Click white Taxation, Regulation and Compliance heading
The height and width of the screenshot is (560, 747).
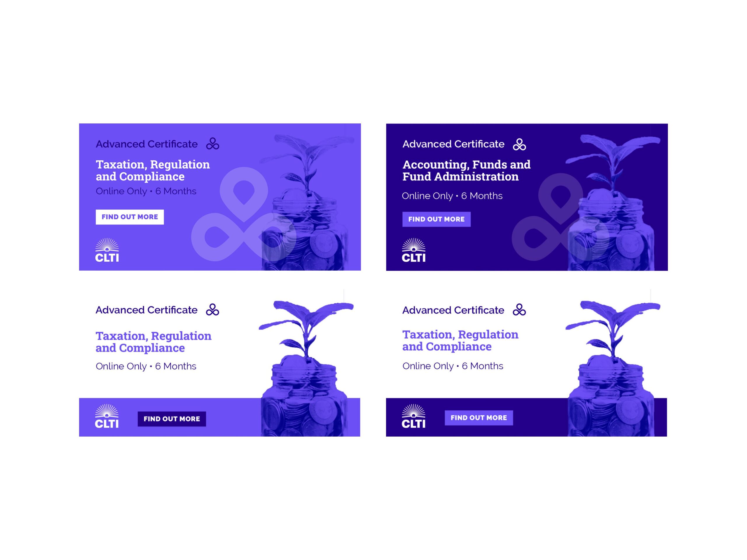tap(153, 170)
